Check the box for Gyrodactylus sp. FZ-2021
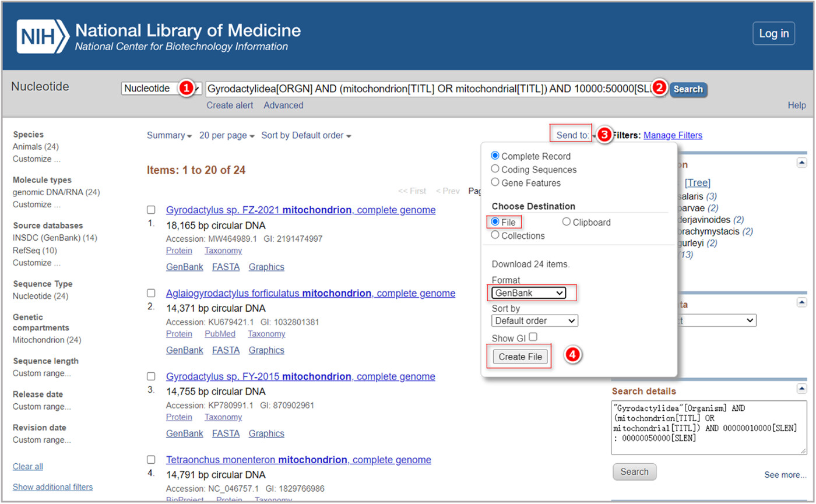816x504 pixels. click(x=151, y=210)
